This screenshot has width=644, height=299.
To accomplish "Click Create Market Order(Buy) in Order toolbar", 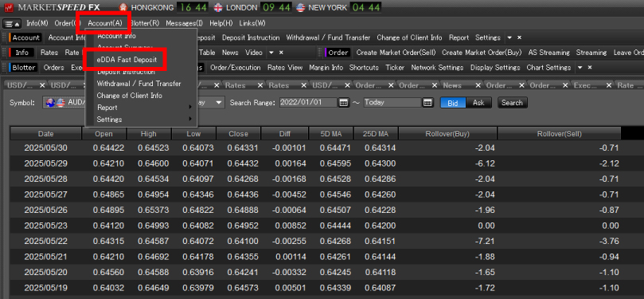I will [x=482, y=53].
